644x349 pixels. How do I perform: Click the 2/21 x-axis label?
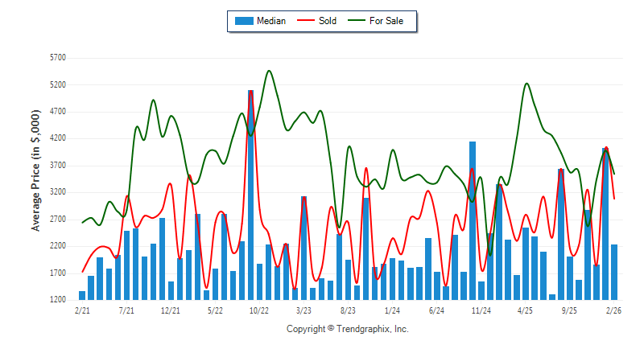(82, 310)
